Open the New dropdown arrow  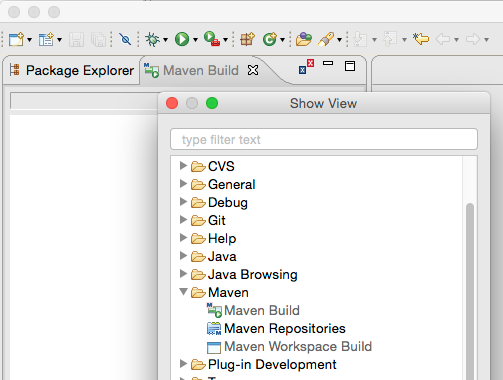(x=29, y=40)
